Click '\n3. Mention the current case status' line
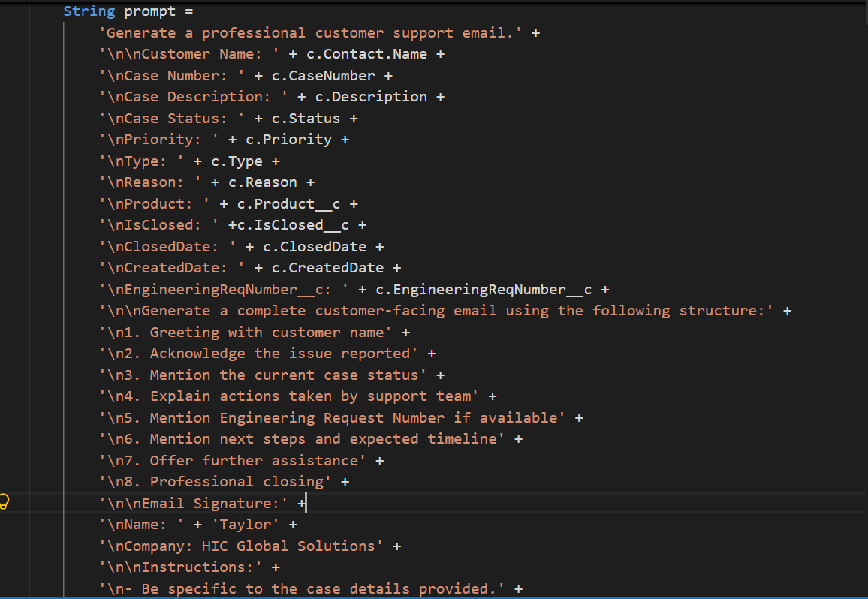The width and height of the screenshot is (868, 599). 263,375
